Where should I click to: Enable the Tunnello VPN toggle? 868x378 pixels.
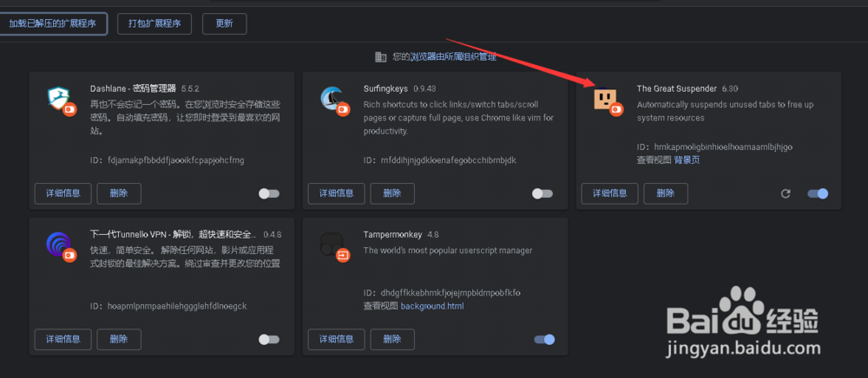[269, 339]
